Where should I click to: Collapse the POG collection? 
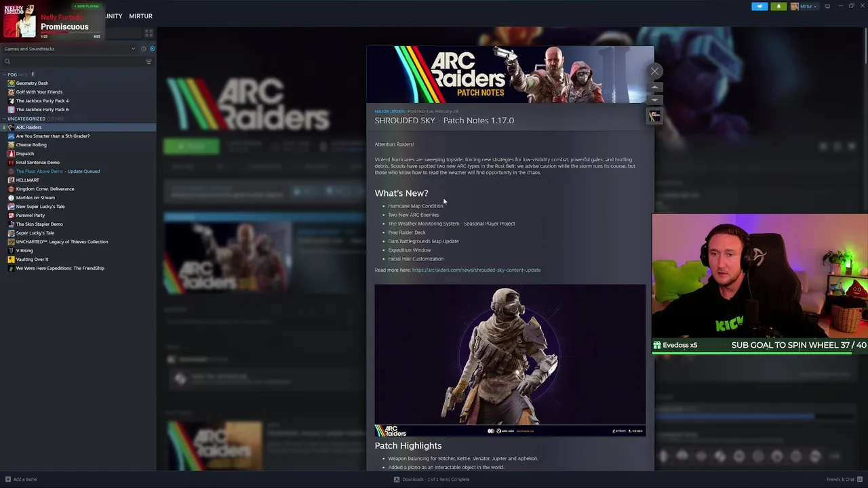point(4,75)
